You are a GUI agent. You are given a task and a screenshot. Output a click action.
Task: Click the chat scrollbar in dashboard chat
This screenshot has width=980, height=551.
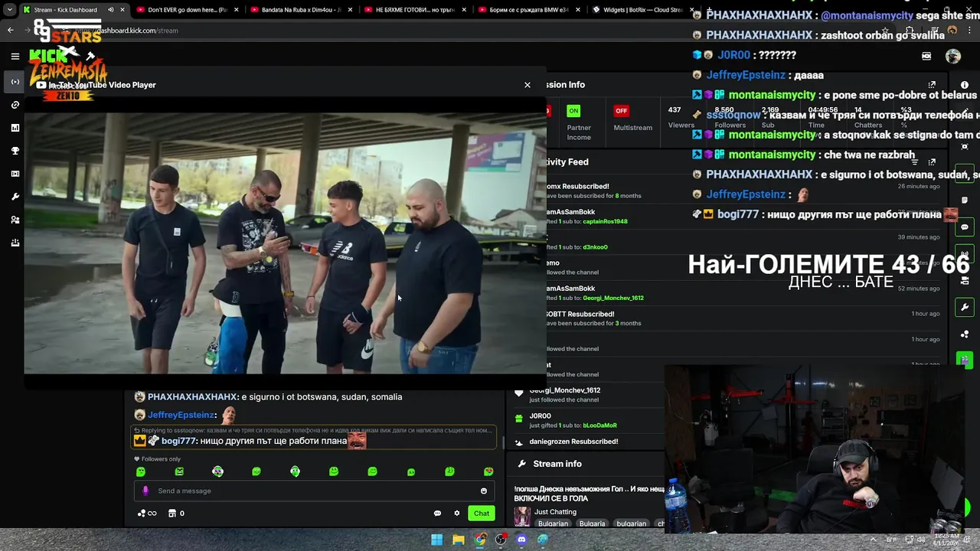coord(503,441)
